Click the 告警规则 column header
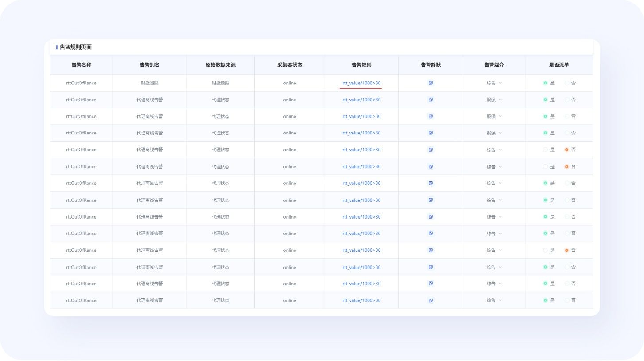Viewport: 644px width, 361px height. (x=361, y=65)
